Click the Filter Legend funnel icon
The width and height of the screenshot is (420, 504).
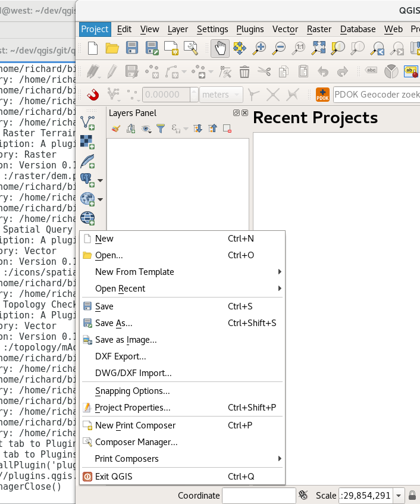click(x=161, y=128)
